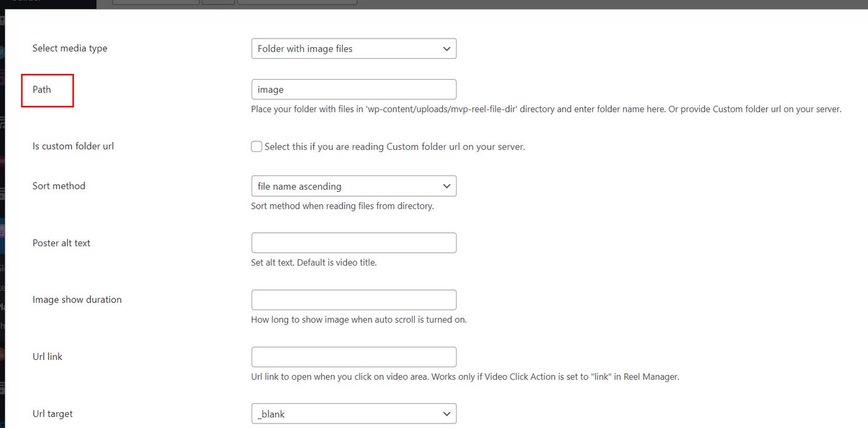
Task: Open the Select media type dropdown
Action: pos(353,48)
